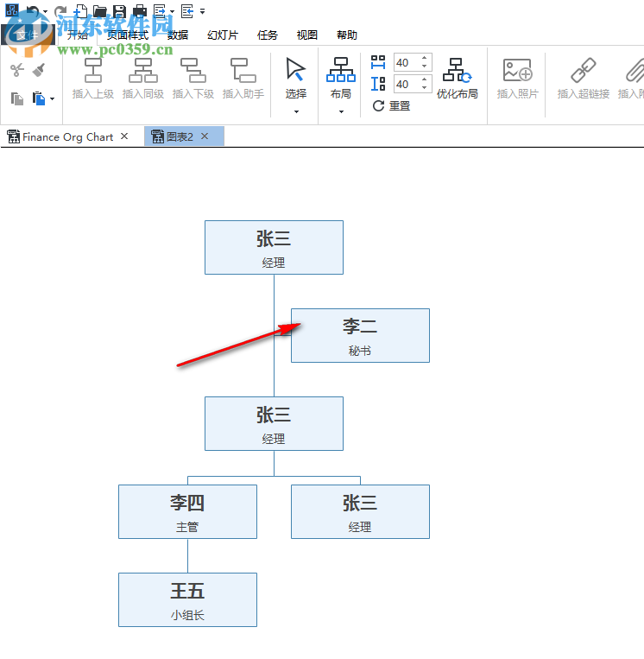Click the 插入超链接 insert hyperlink button
Image resolution: width=644 pixels, height=659 pixels.
point(583,79)
